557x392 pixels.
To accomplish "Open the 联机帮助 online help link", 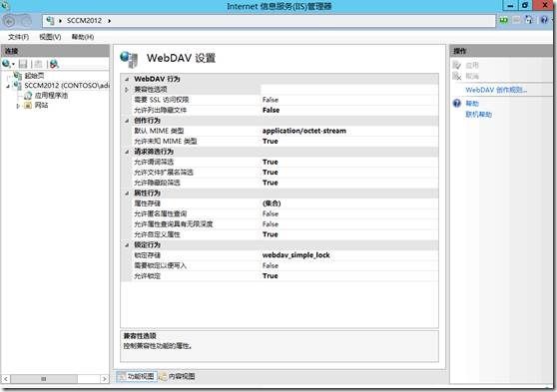I will tap(479, 115).
